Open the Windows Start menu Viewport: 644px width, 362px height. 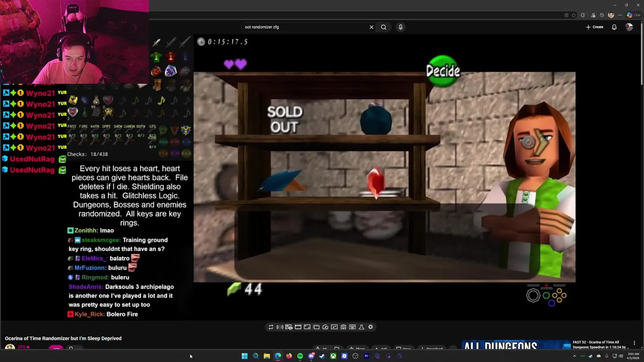245,356
